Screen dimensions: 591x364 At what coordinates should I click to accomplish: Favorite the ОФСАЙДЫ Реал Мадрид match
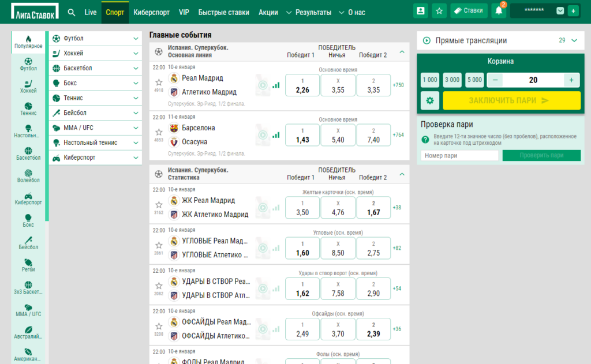[x=159, y=326]
